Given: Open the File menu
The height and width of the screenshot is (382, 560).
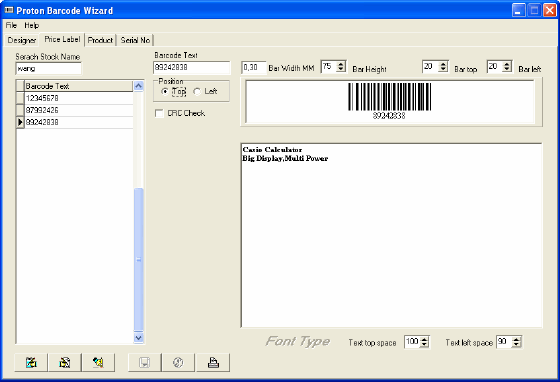Looking at the screenshot, I should click(11, 25).
